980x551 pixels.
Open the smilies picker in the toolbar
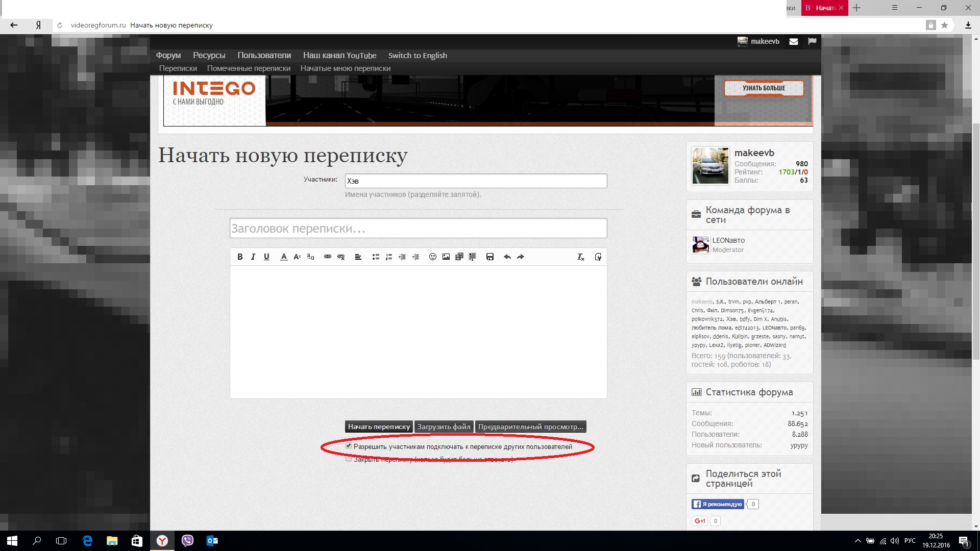coord(433,257)
